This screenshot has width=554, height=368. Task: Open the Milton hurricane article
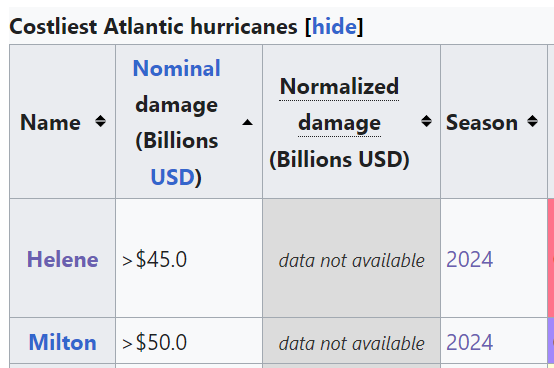tap(63, 342)
